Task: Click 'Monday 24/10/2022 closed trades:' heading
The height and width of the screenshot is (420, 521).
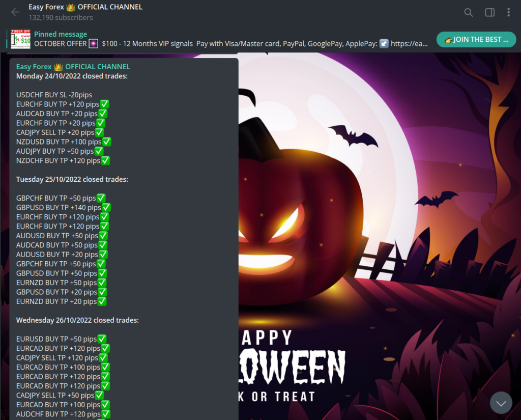Action: [x=72, y=76]
